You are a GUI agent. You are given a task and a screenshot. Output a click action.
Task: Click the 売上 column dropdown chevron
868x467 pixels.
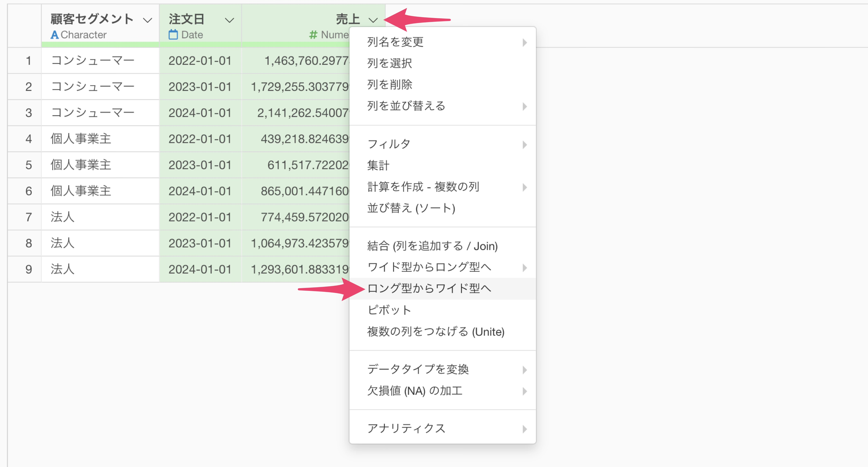coord(373,20)
